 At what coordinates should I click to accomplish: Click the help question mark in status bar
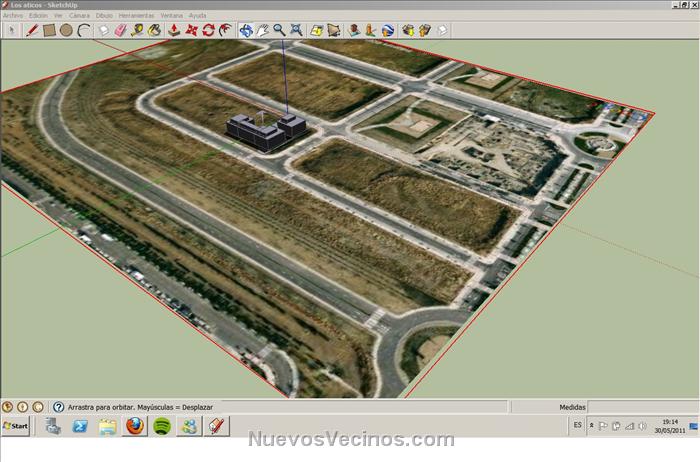click(58, 407)
